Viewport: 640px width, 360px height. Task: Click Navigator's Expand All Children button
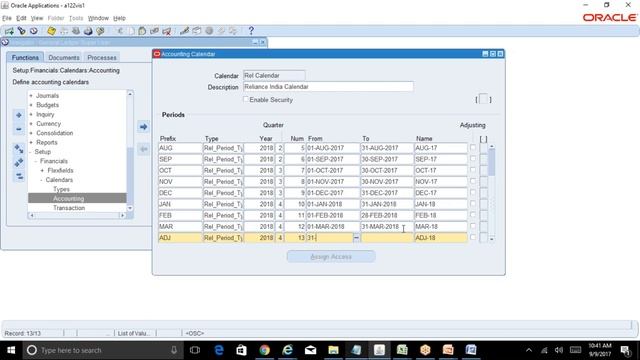19,149
